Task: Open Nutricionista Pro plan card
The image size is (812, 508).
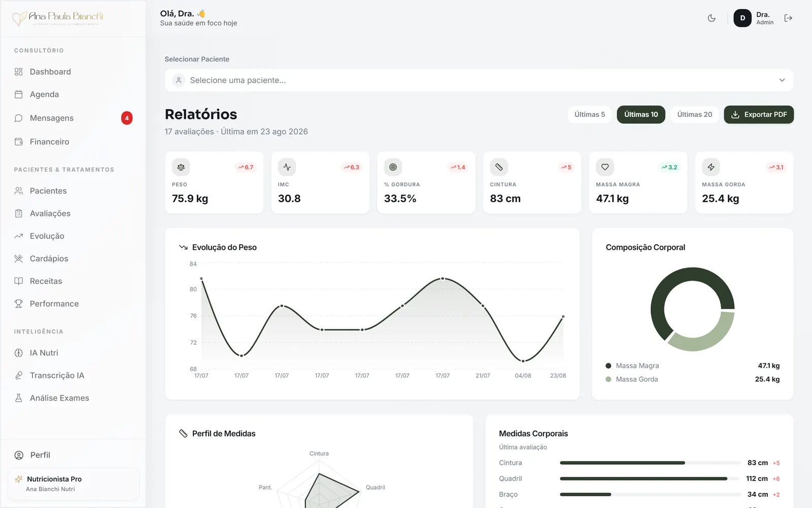Action: [74, 484]
